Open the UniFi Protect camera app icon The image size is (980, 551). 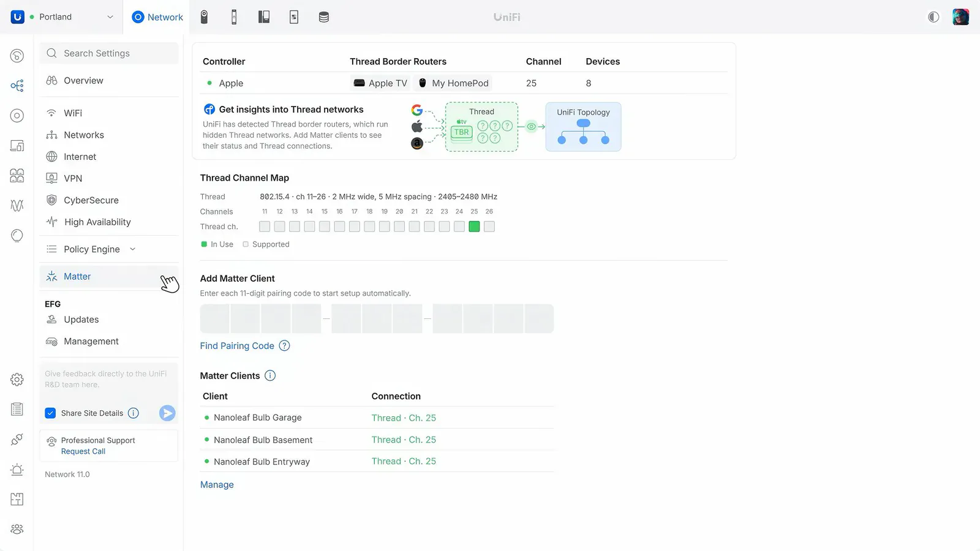205,17
